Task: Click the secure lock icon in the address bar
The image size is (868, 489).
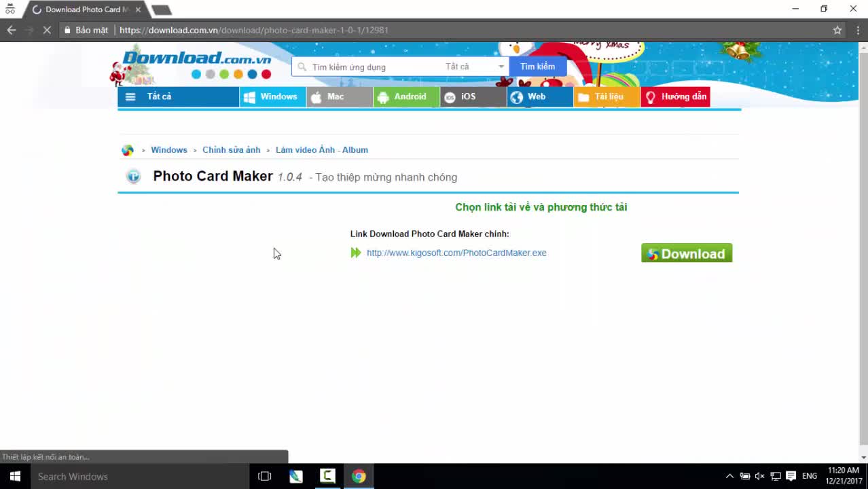Action: 67,30
